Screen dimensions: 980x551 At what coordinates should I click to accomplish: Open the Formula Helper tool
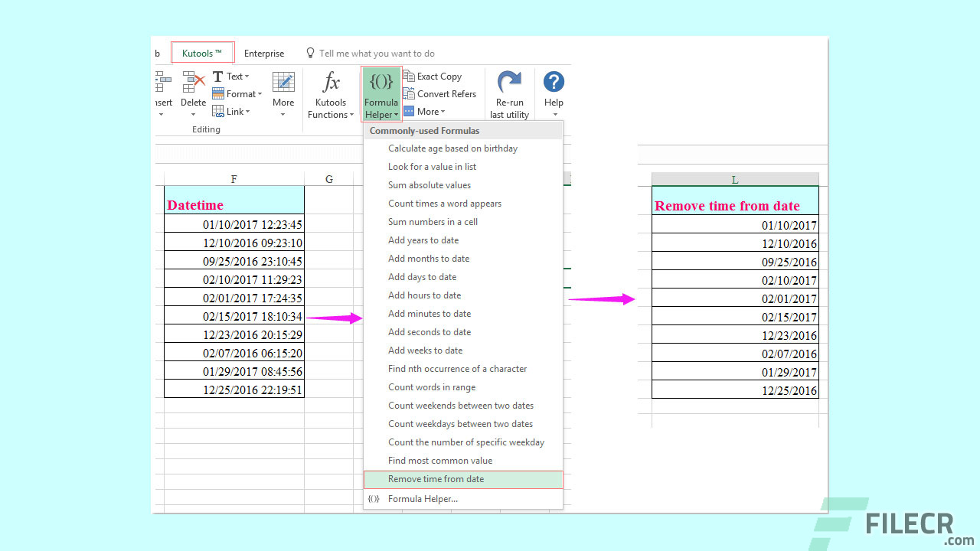pyautogui.click(x=381, y=92)
